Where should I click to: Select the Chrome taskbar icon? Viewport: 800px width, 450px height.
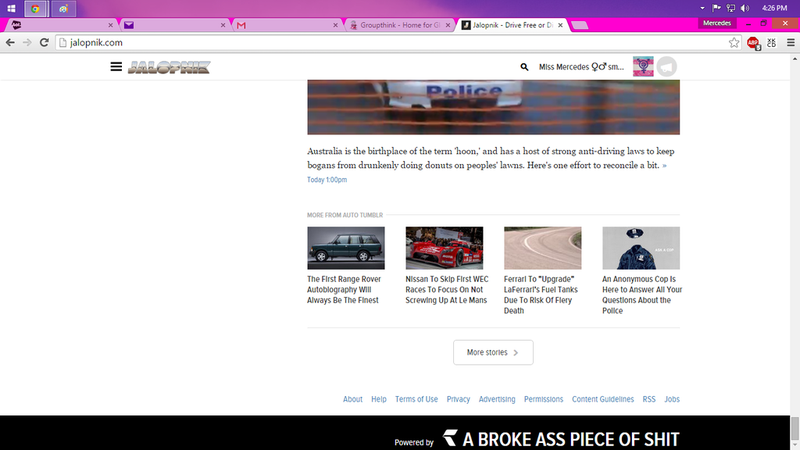pos(35,9)
